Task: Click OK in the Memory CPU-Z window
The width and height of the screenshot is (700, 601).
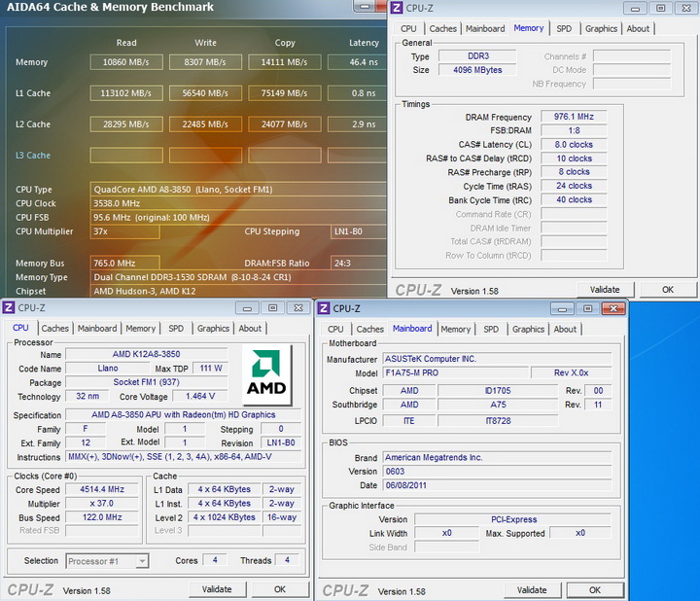Action: pos(667,290)
